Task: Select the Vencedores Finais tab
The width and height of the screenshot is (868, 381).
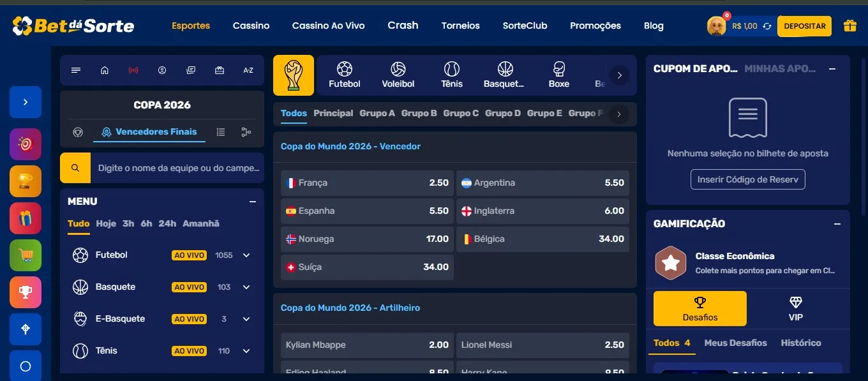Action: point(149,132)
